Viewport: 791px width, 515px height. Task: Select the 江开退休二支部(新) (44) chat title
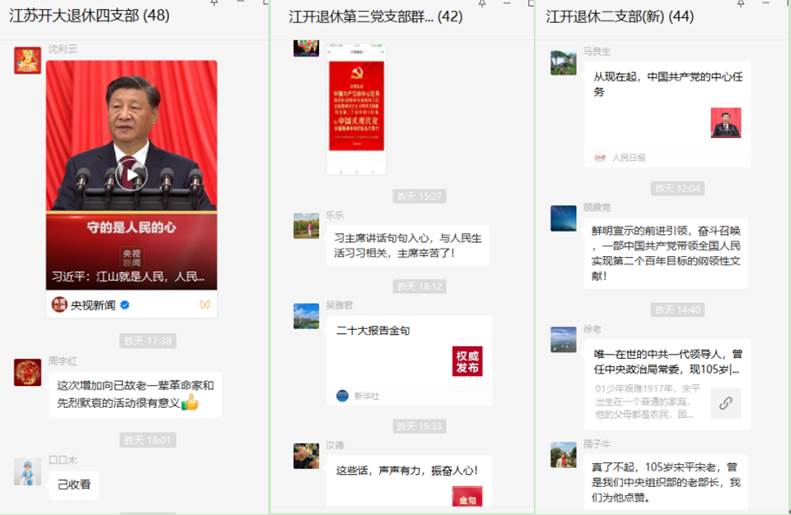pyautogui.click(x=619, y=17)
